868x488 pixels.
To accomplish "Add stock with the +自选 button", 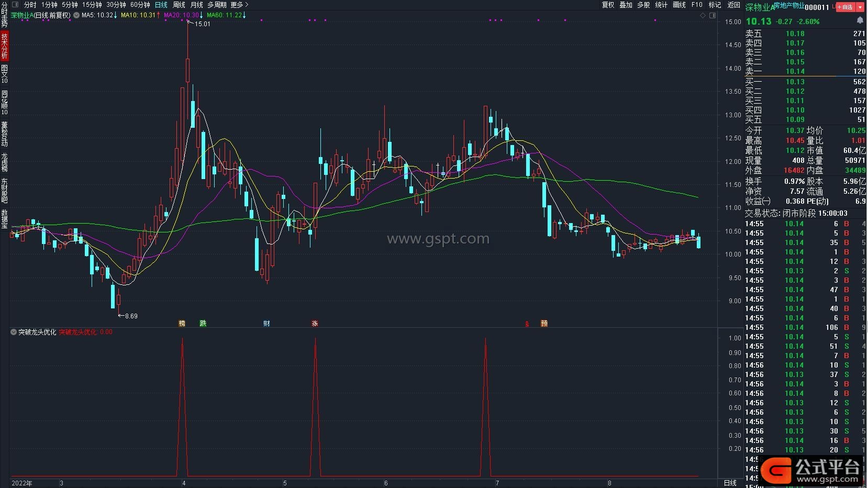I will pyautogui.click(x=845, y=7).
